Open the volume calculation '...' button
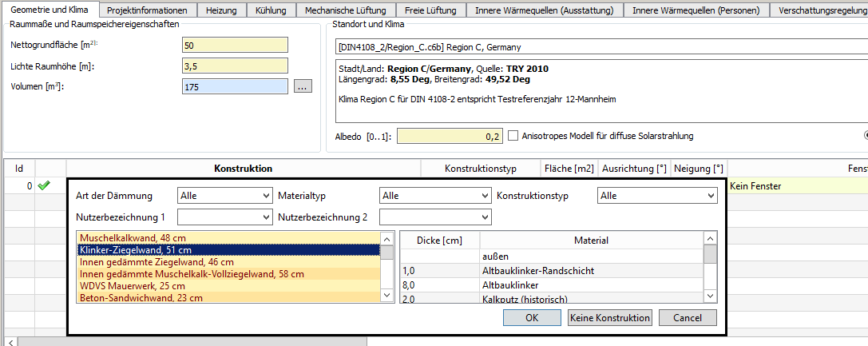Screen dimensions: 868x346 [x=303, y=86]
